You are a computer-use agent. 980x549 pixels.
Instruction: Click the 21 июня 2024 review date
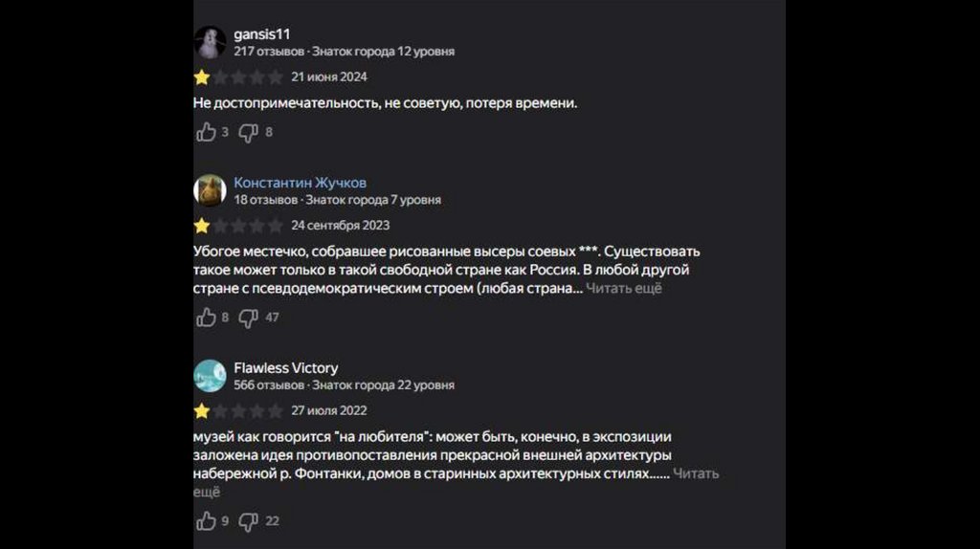tap(329, 77)
